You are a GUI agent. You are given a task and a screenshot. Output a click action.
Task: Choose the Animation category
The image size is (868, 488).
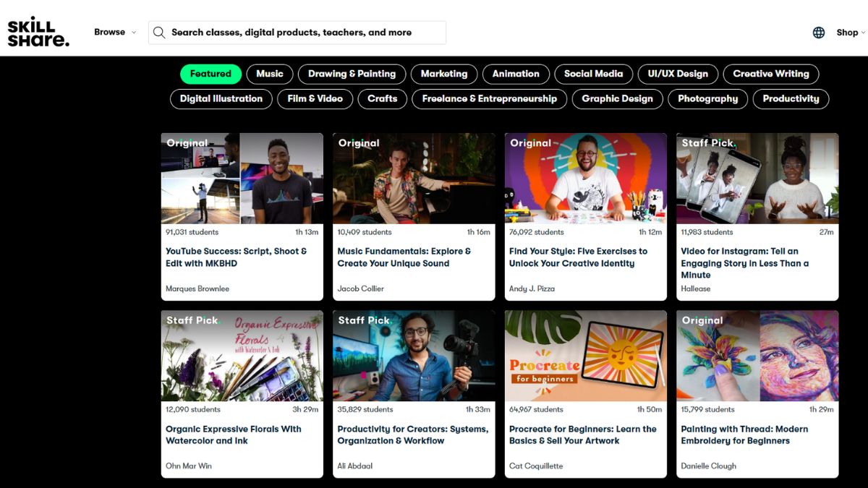(x=516, y=74)
